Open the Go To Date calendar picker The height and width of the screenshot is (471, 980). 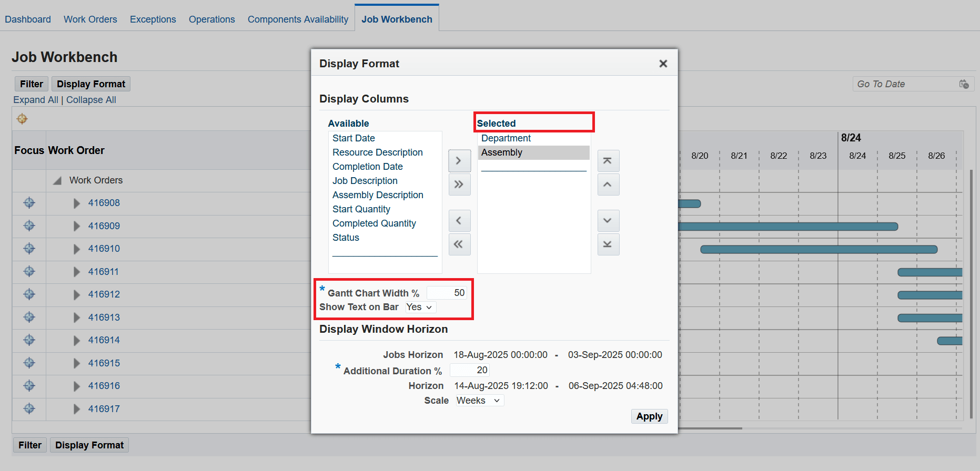point(964,84)
